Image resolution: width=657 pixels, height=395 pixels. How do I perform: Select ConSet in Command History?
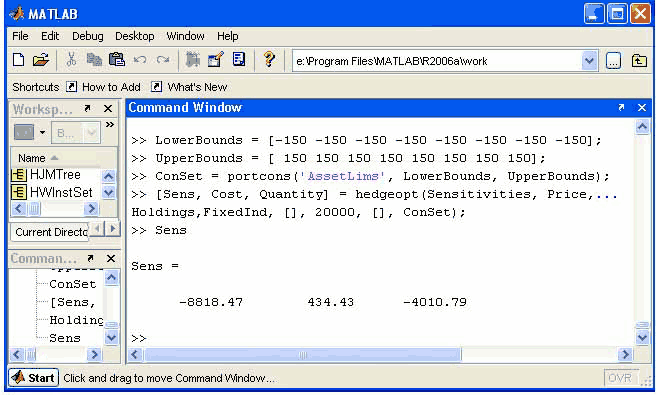pyautogui.click(x=73, y=284)
